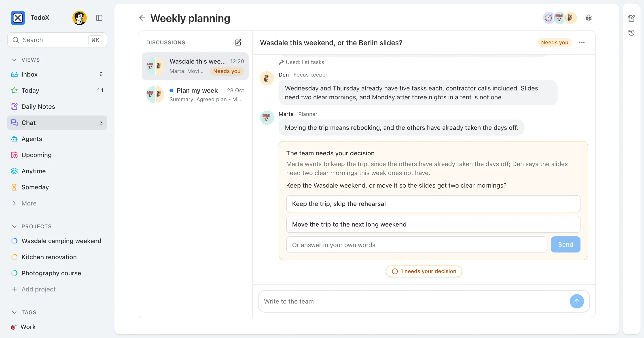The width and height of the screenshot is (644, 338).
Task: Open Wasdale camping weekend project
Action: pos(57,241)
